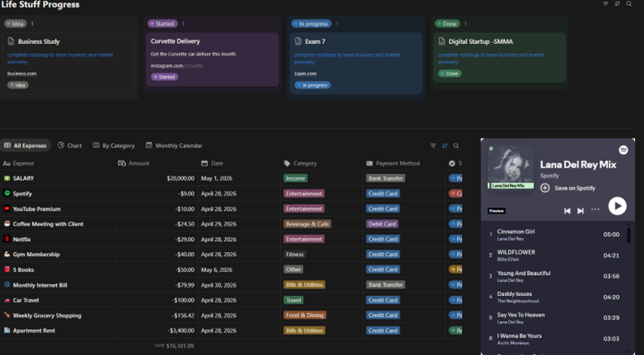Open the Category column header menu

pos(300,163)
